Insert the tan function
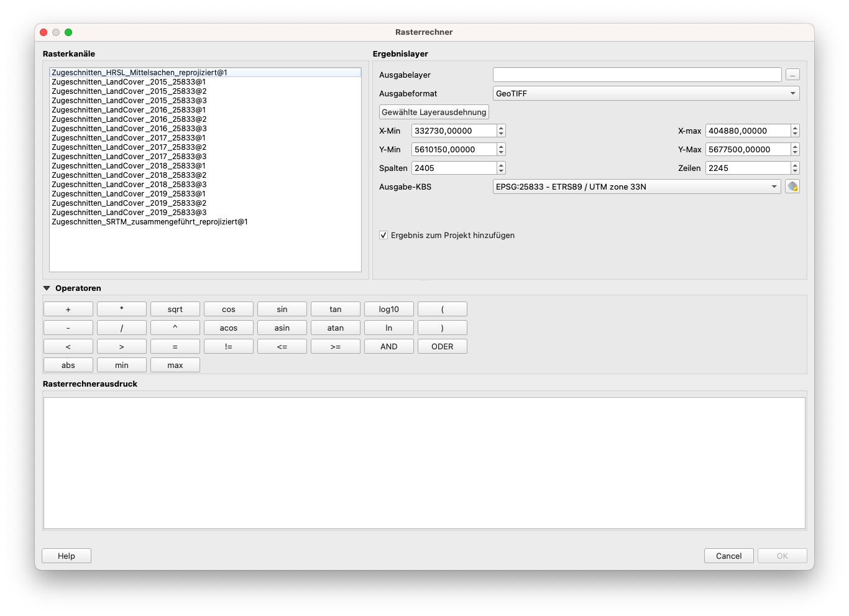The width and height of the screenshot is (849, 616). (x=336, y=309)
